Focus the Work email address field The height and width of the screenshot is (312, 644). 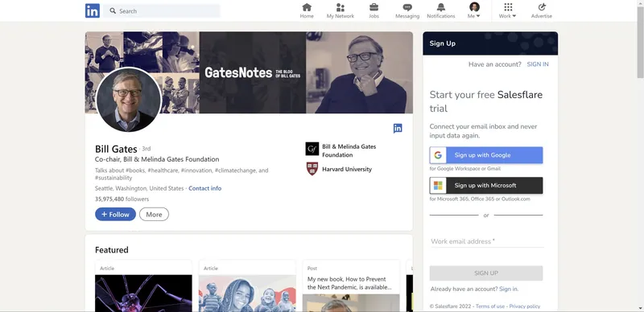pos(486,241)
